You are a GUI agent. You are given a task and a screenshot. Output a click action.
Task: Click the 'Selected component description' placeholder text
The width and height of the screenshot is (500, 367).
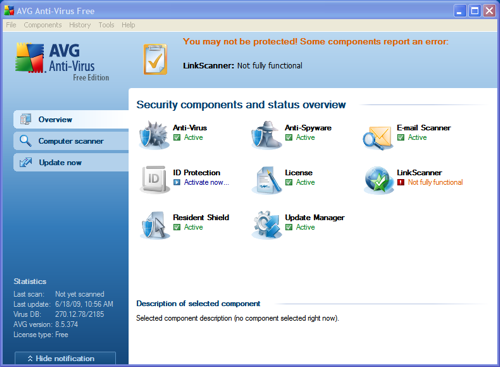[x=237, y=318]
